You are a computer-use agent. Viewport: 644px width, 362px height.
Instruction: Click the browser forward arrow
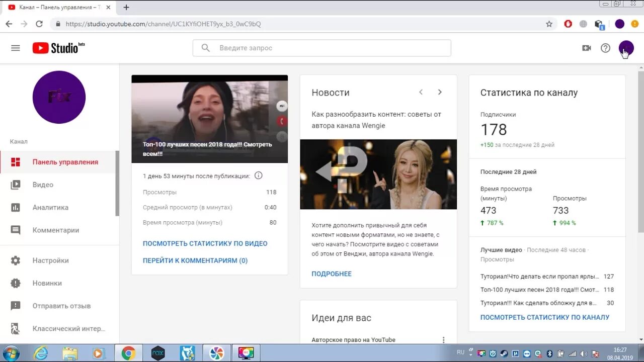coord(24,24)
